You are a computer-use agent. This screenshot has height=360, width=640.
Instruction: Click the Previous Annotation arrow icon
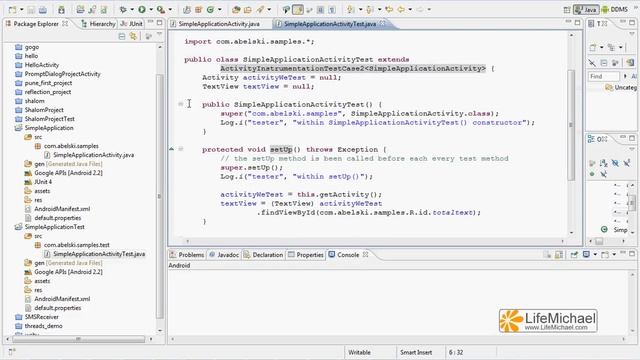pyautogui.click(x=369, y=9)
